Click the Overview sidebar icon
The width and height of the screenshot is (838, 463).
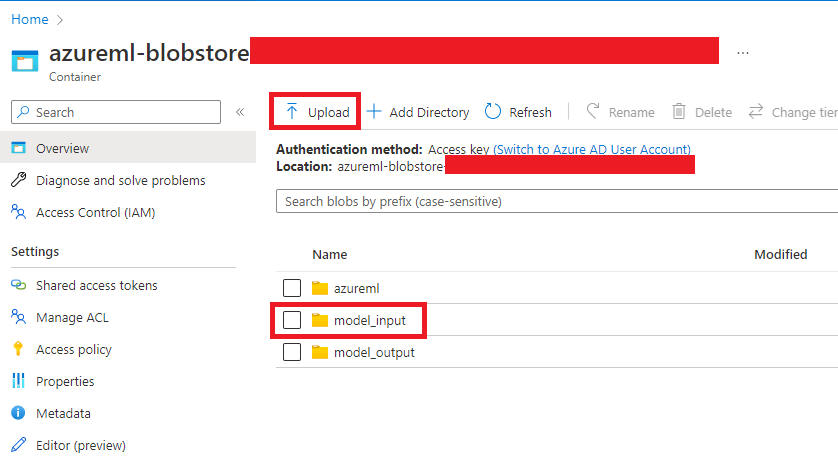(19, 148)
